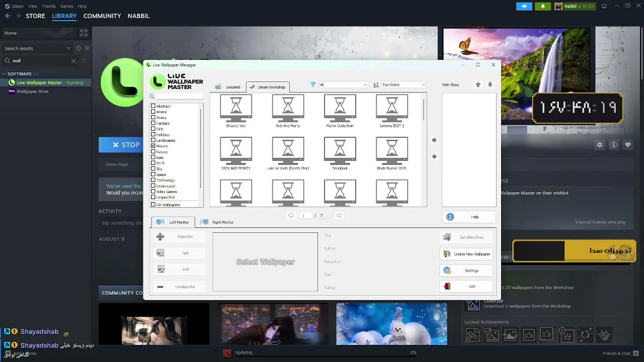Open Settings in Live Wallpaper Manager
This screenshot has width=644, height=362.
coord(466,270)
